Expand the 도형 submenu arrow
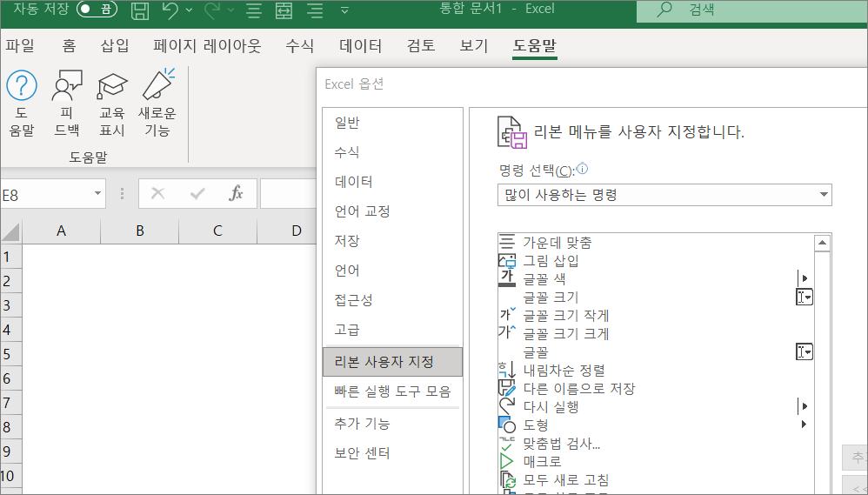The image size is (868, 495). (x=804, y=425)
